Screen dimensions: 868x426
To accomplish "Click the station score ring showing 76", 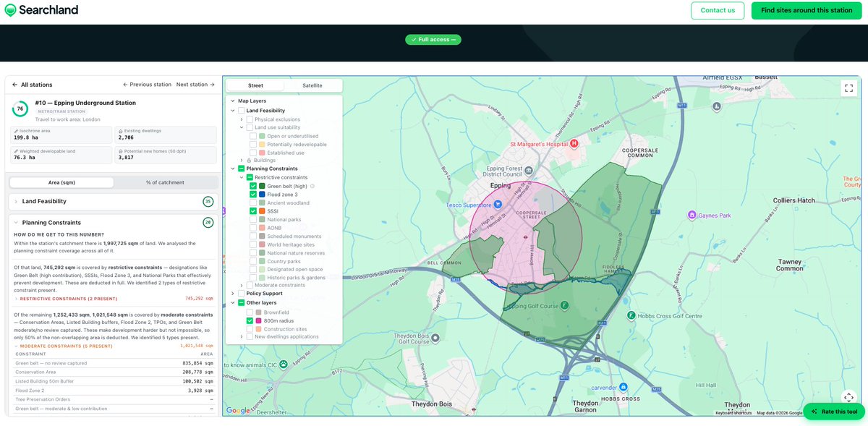I will pos(20,109).
